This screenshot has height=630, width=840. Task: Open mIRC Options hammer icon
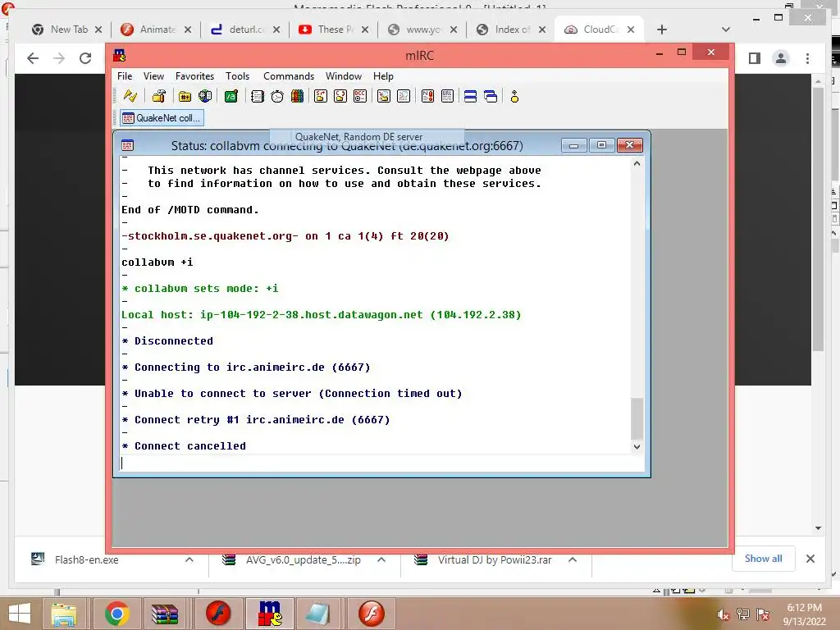pyautogui.click(x=159, y=97)
